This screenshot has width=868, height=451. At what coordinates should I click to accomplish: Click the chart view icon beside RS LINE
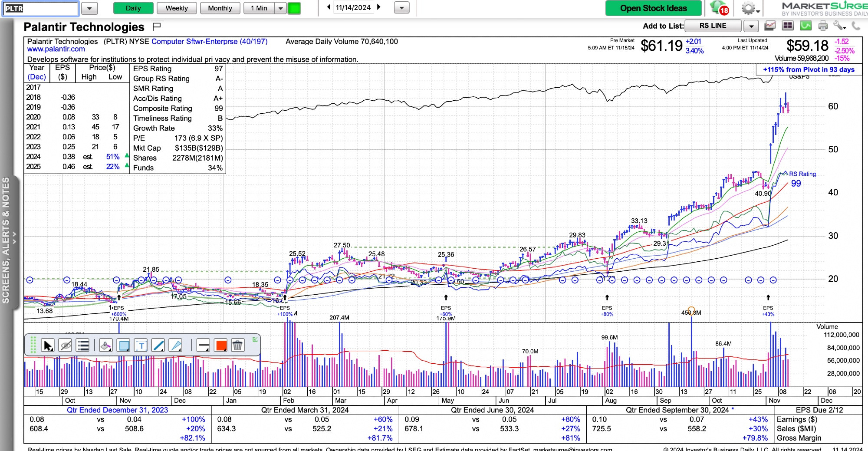coord(770,26)
